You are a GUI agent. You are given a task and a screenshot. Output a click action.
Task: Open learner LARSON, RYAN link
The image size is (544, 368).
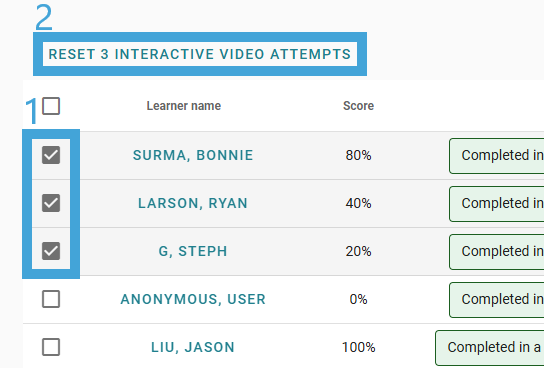pos(193,203)
